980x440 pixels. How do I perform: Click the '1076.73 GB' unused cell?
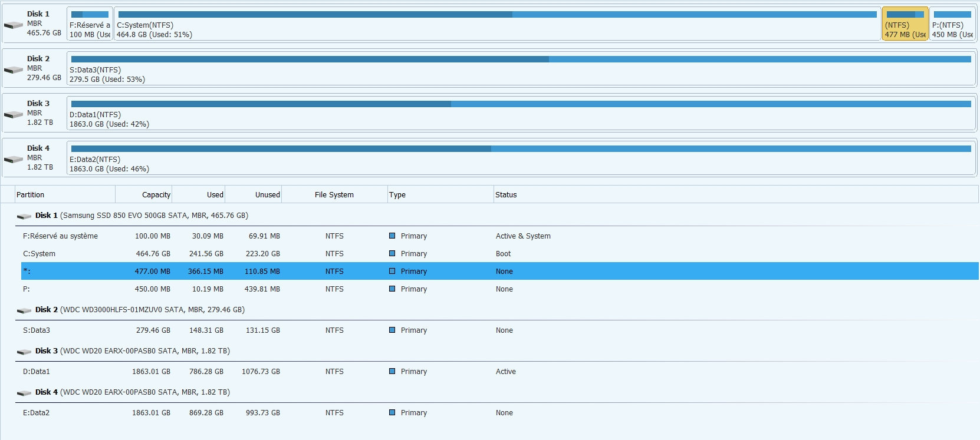[261, 372]
